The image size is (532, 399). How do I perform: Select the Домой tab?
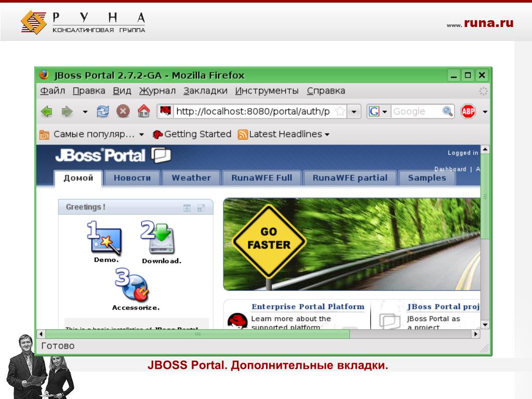pos(78,178)
